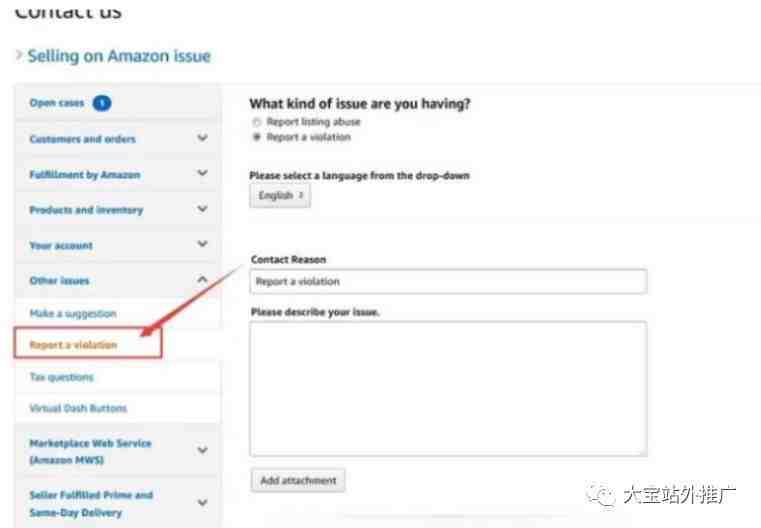Click the Open cases count badge
Viewport: 761px width, 528px height.
(102, 103)
